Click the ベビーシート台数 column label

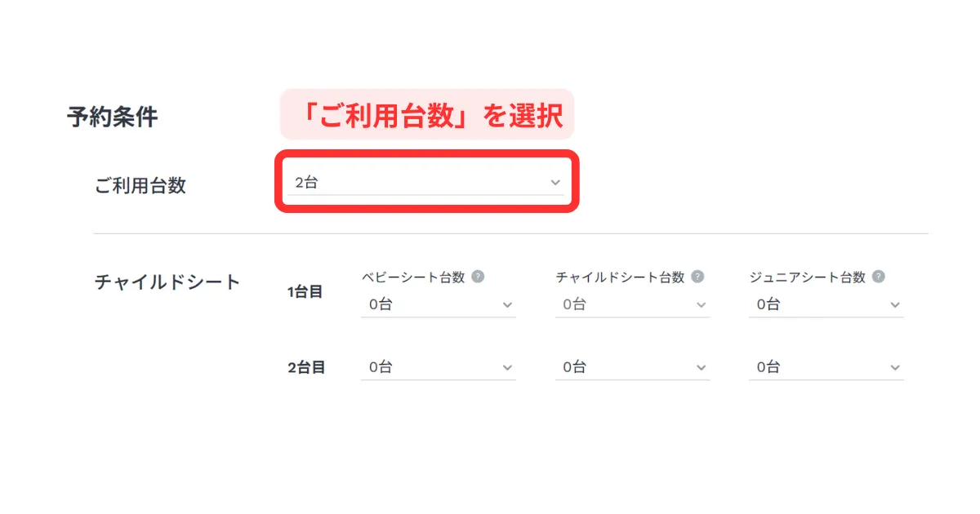413,277
